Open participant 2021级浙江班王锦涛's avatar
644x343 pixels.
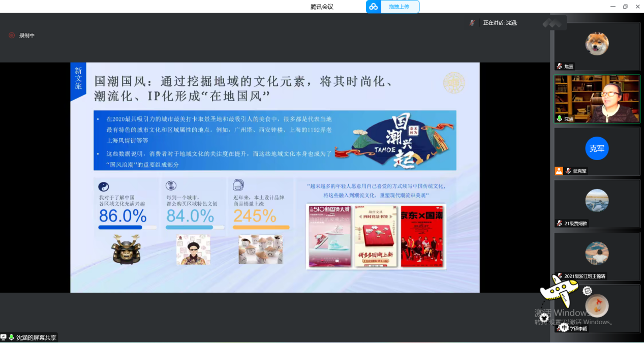click(x=597, y=253)
